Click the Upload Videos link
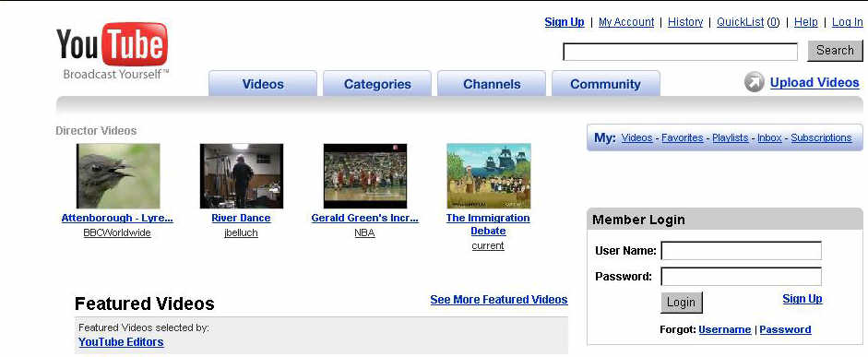Screen dimensions: 868x357 click(x=814, y=82)
